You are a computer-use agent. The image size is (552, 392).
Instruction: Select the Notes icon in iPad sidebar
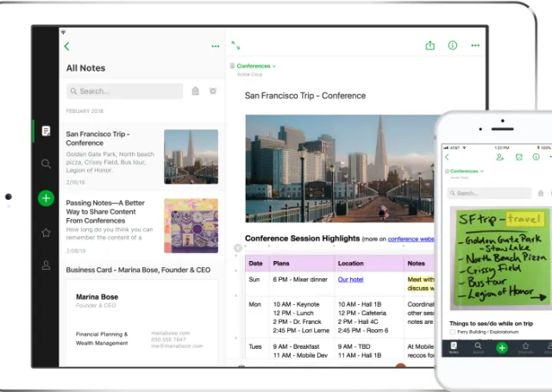[46, 131]
